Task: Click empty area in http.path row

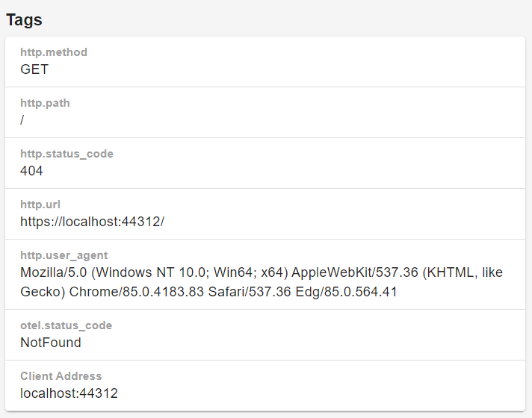Action: tap(306, 113)
